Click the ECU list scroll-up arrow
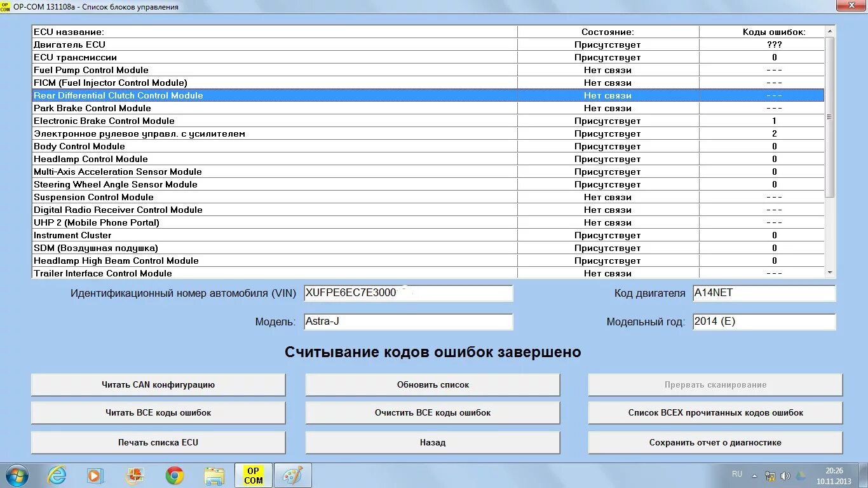 [x=830, y=30]
